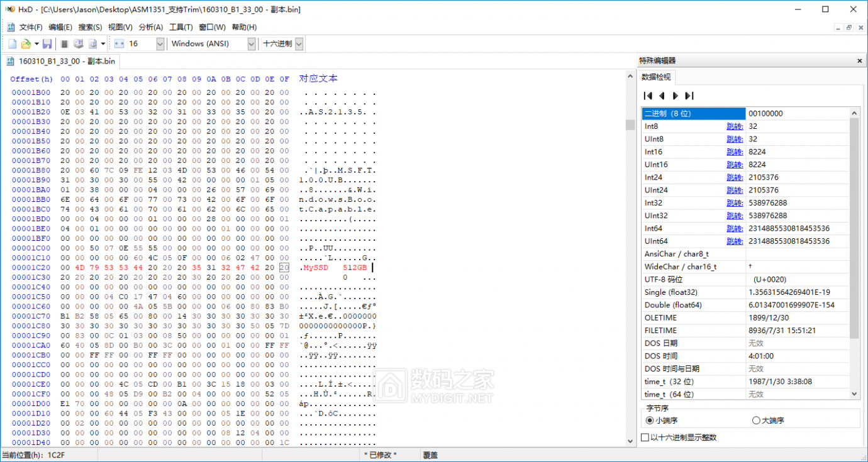Open the 搜索(S) menu
868x462 pixels.
coord(90,27)
